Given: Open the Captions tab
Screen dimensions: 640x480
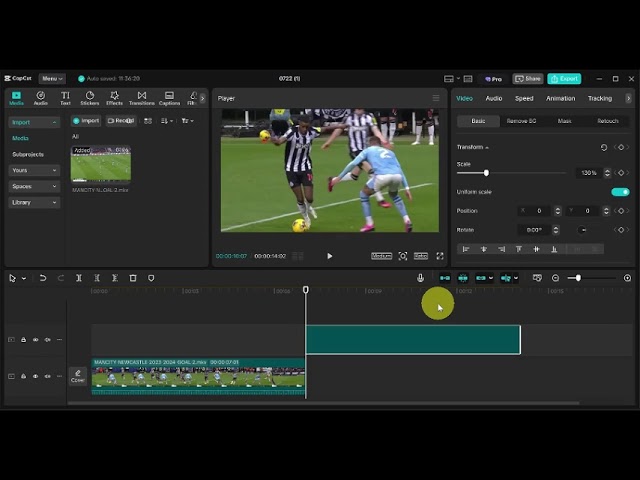Looking at the screenshot, I should click(x=169, y=98).
